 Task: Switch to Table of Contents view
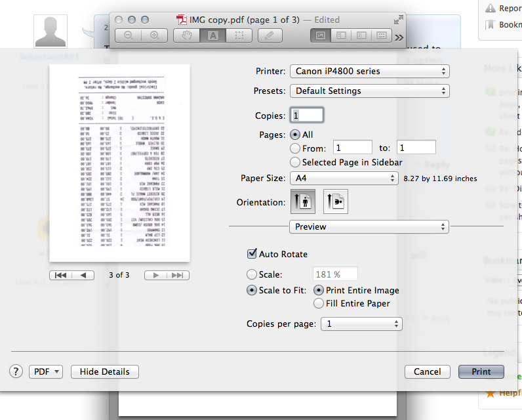point(361,35)
